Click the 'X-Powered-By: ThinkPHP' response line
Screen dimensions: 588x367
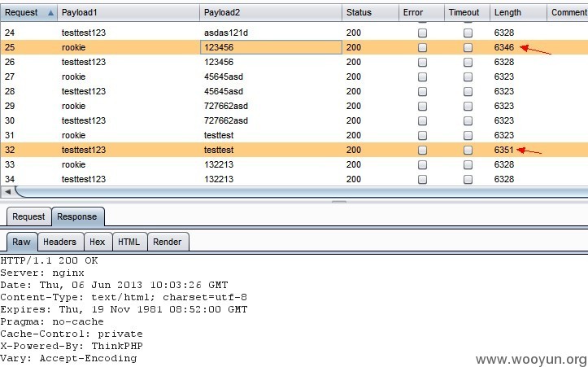[72, 346]
